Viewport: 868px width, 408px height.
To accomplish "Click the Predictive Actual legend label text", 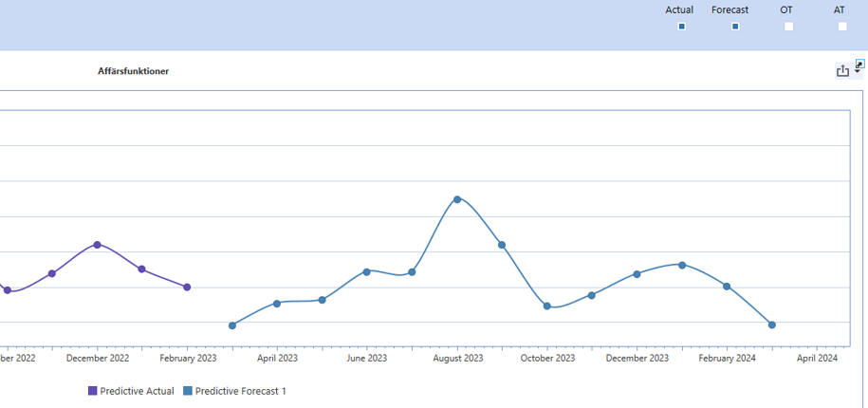I will (137, 391).
